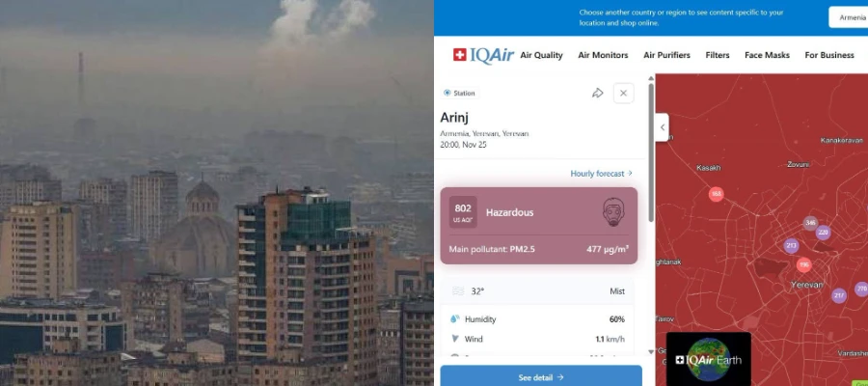Share the Arinj station page

(x=597, y=93)
